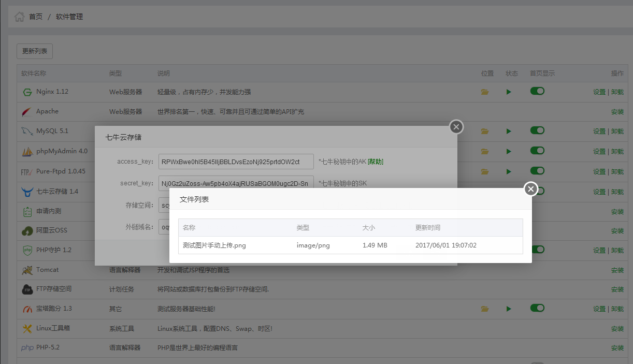Open 设置 for MySQL 5.1

tap(599, 132)
